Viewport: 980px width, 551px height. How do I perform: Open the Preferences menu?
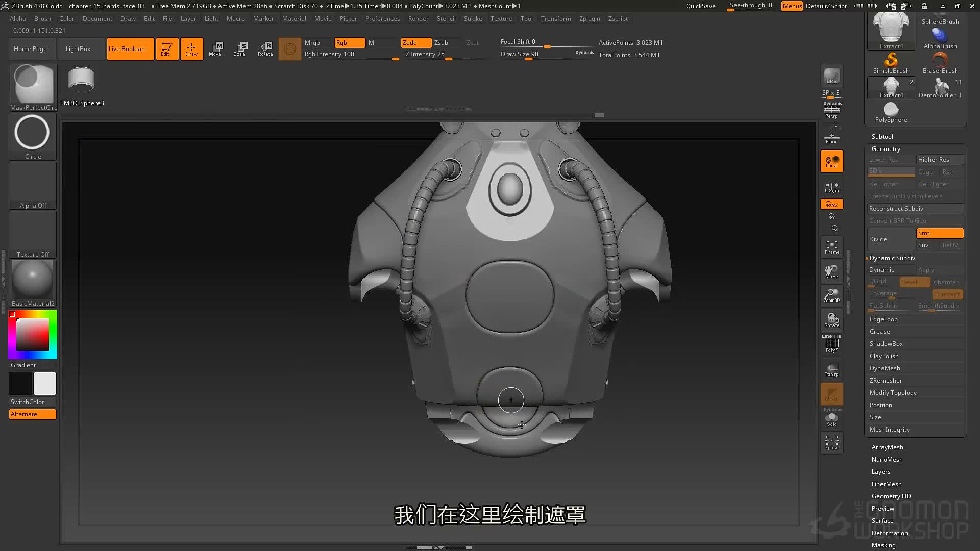382,19
